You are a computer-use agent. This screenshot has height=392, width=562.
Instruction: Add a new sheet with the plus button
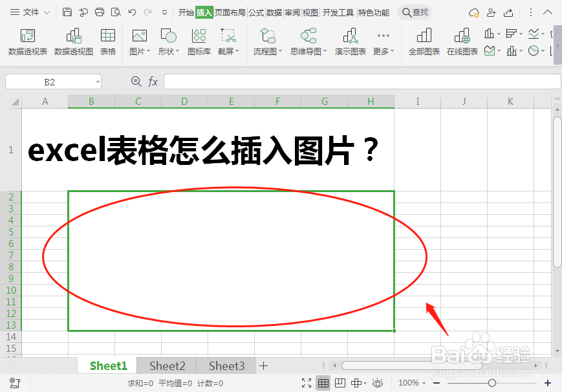point(263,366)
